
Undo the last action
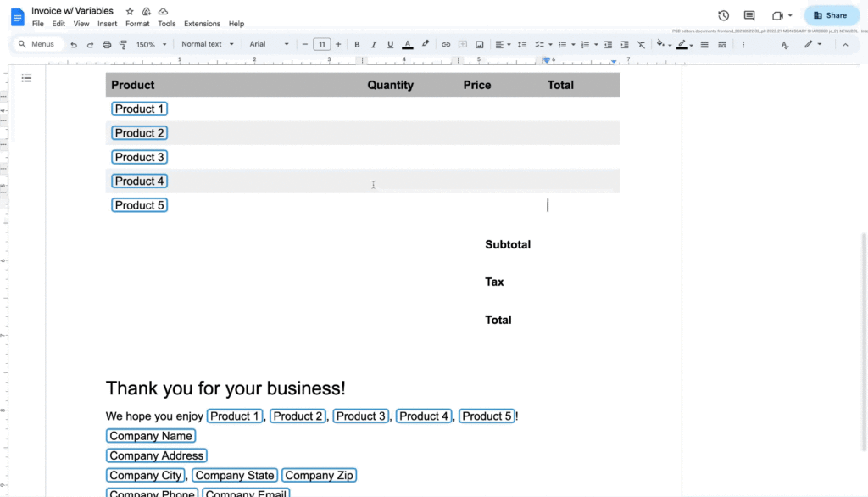[x=74, y=44]
